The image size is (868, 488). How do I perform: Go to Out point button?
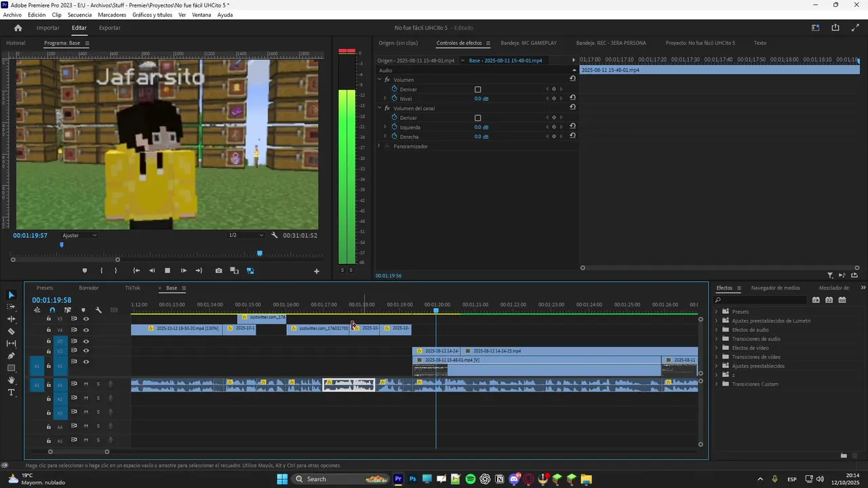pos(199,270)
